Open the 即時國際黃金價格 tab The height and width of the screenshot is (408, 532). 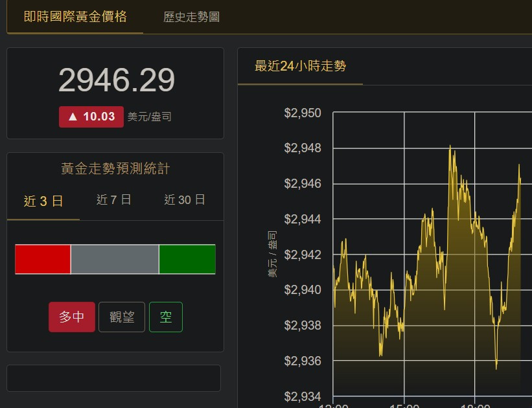(75, 17)
